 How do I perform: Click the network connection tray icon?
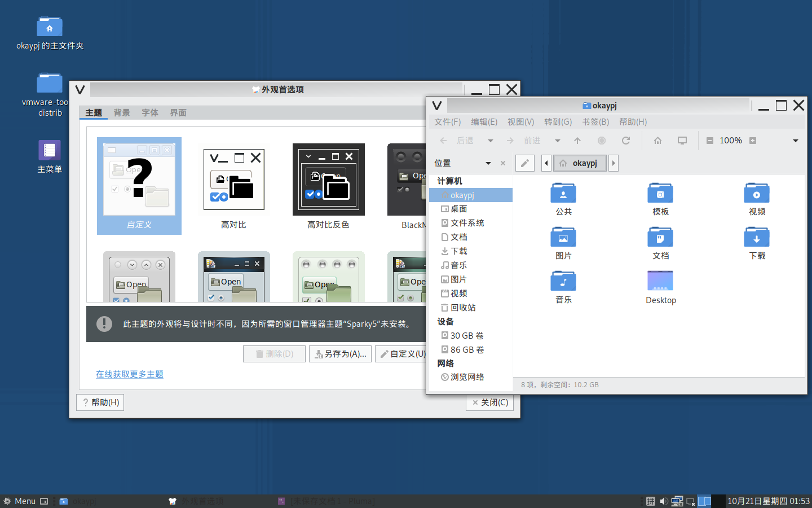(x=677, y=501)
